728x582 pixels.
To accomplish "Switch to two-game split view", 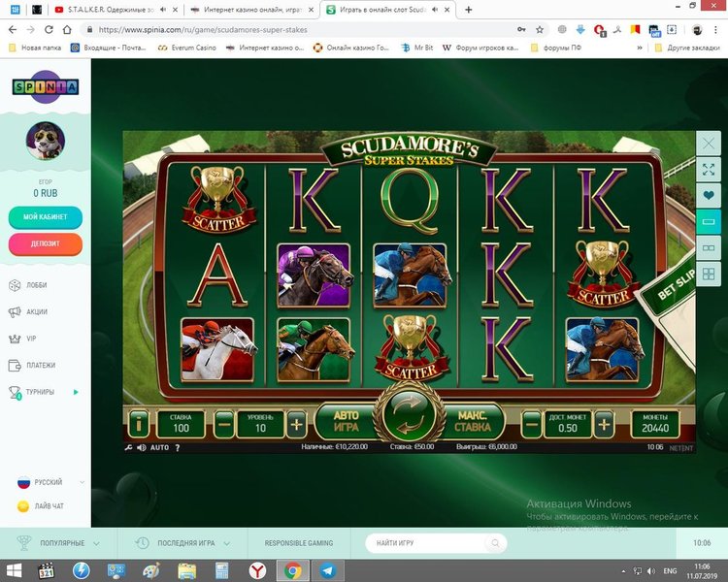I will click(708, 248).
